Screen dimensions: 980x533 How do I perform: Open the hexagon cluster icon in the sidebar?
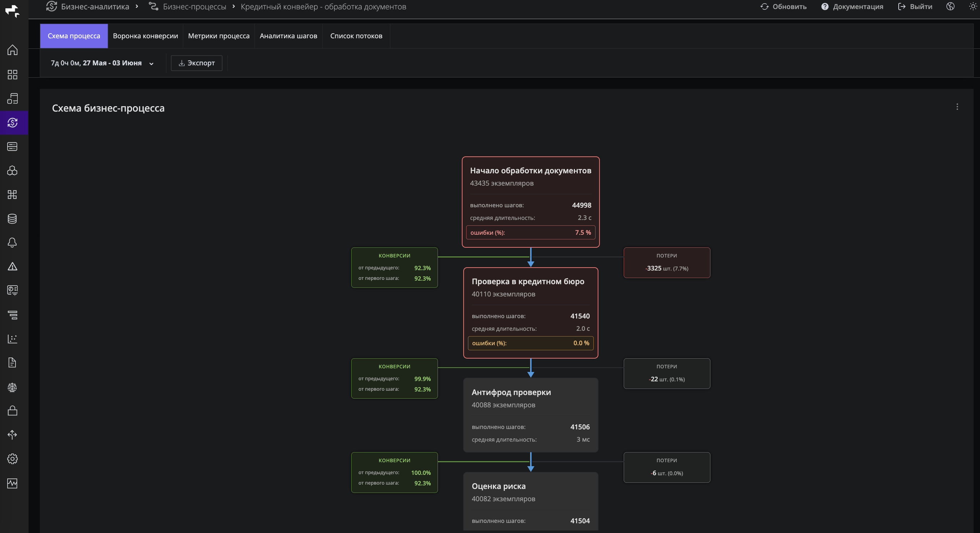[x=13, y=170]
